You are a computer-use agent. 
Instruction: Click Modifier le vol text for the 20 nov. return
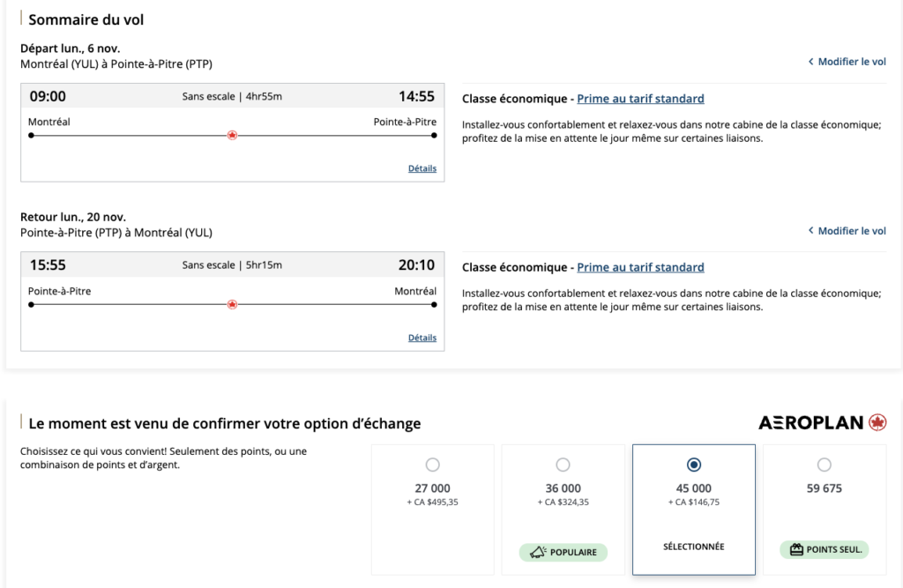click(x=852, y=231)
